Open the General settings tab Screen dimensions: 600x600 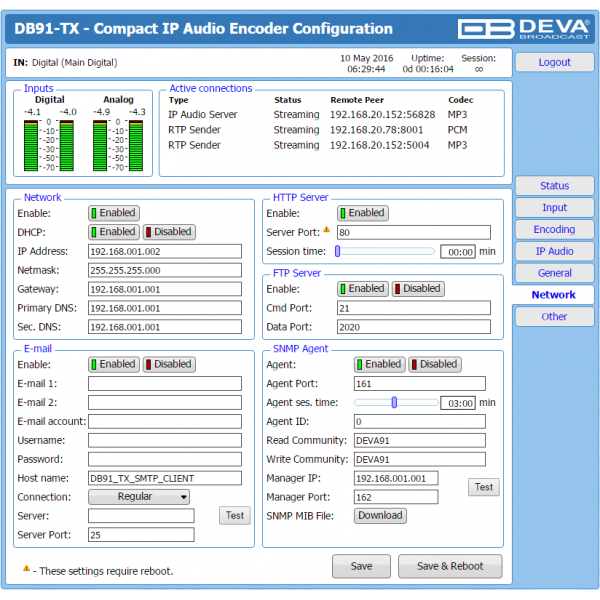pos(554,273)
